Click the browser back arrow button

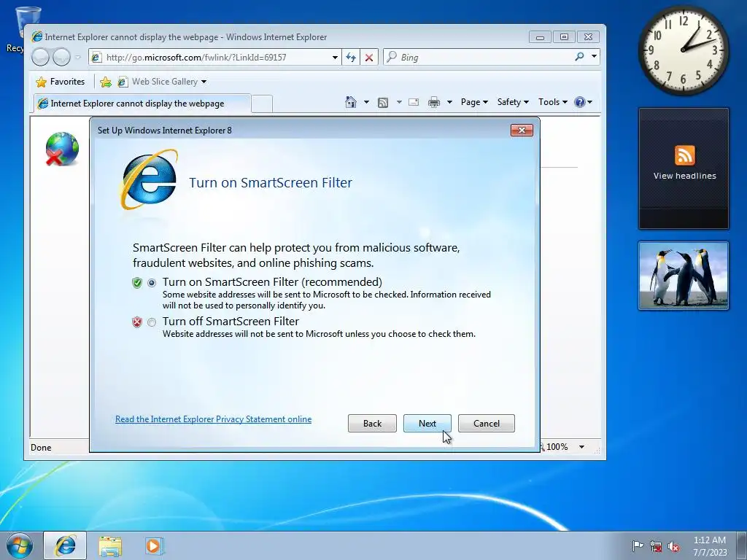[x=41, y=58]
